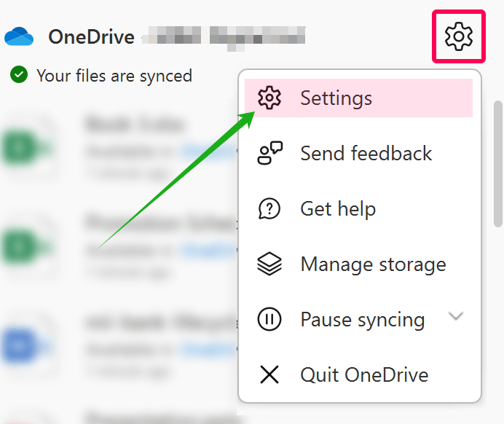Screen dimensions: 504x424
Task: Click the highlighted gear icon beside the account name
Action: tap(459, 36)
